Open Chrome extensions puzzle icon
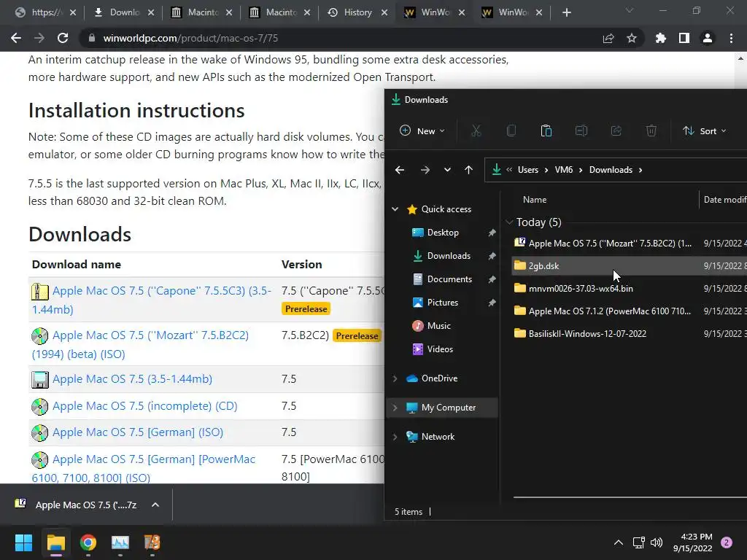Image resolution: width=747 pixels, height=560 pixels. tap(661, 38)
